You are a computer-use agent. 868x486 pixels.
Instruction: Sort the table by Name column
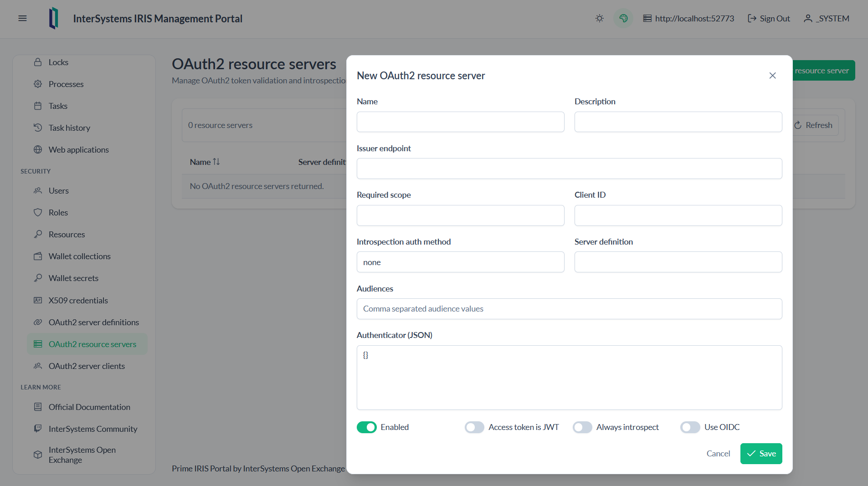pos(205,162)
